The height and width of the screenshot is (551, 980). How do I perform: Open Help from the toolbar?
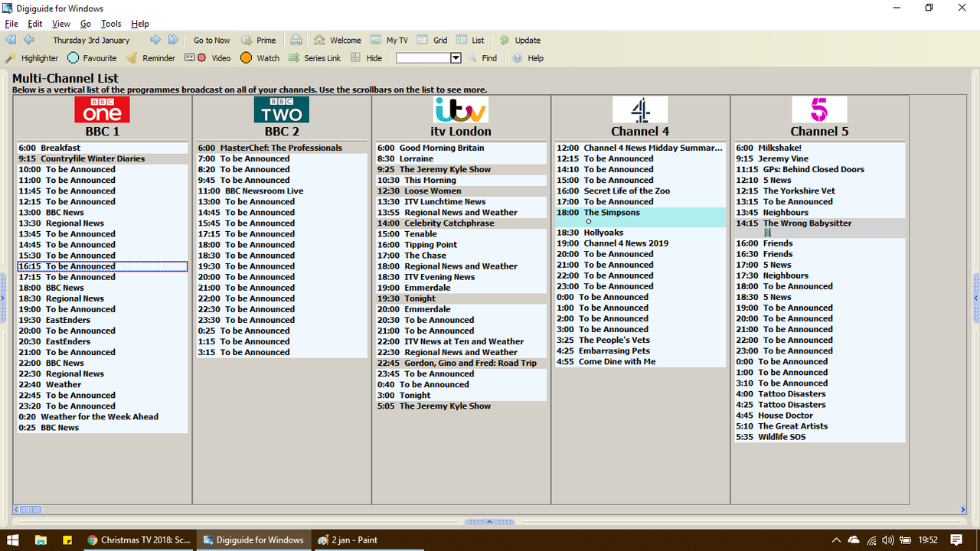coord(528,58)
